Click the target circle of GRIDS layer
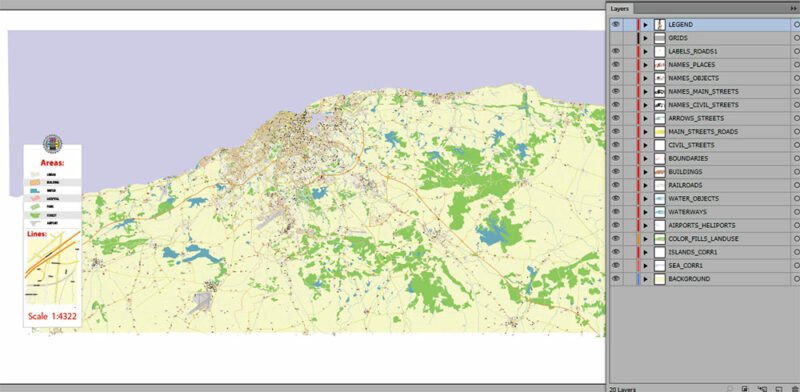 [797, 38]
